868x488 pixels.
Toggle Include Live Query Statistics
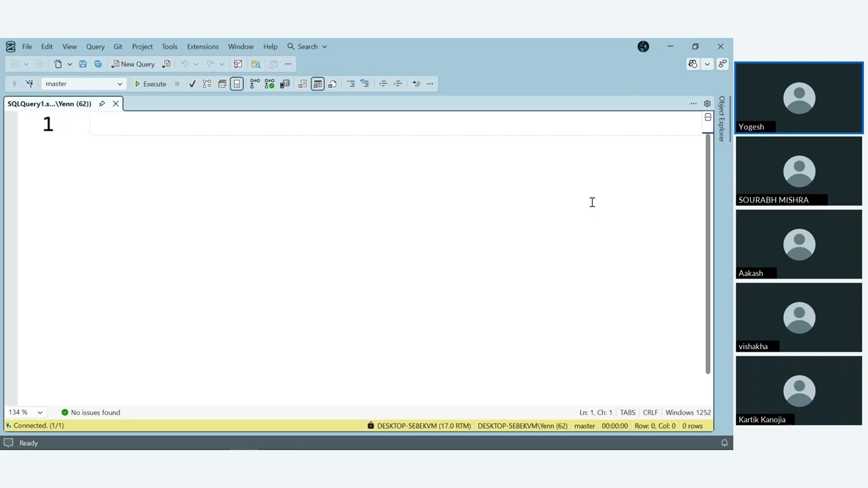270,83
